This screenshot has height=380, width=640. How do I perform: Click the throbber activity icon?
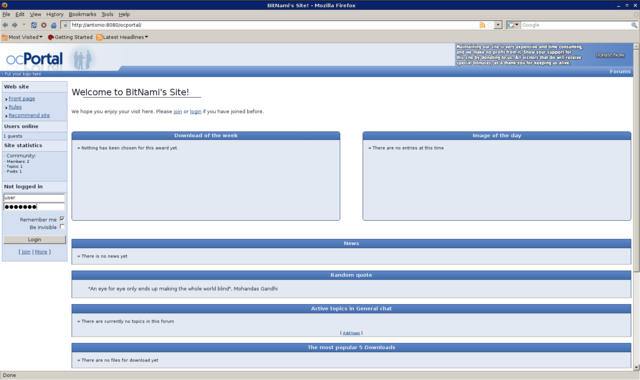click(636, 14)
